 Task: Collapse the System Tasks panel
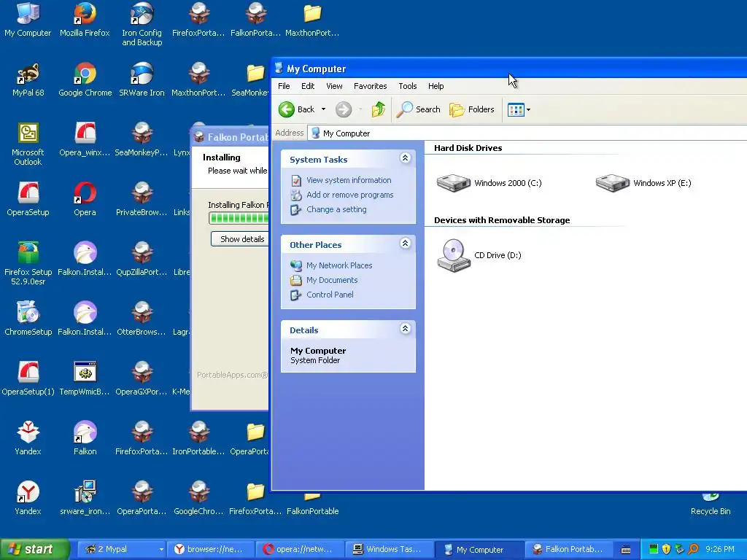tap(405, 158)
